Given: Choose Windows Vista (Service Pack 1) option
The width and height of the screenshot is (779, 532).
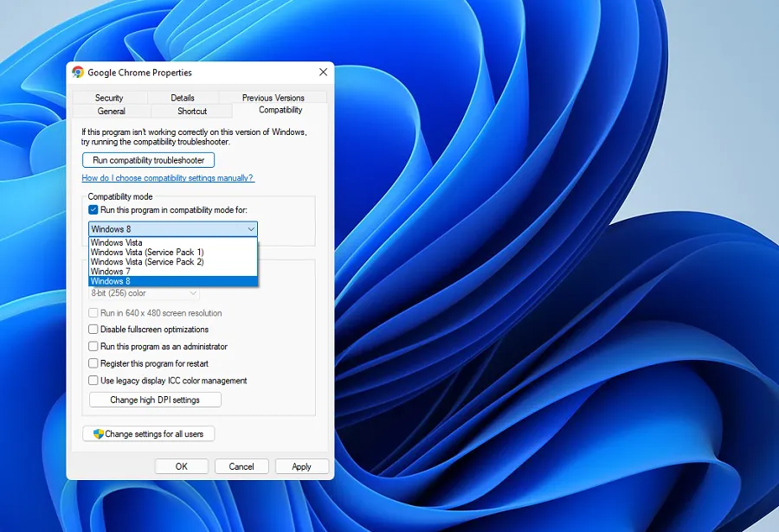Looking at the screenshot, I should pos(173,253).
